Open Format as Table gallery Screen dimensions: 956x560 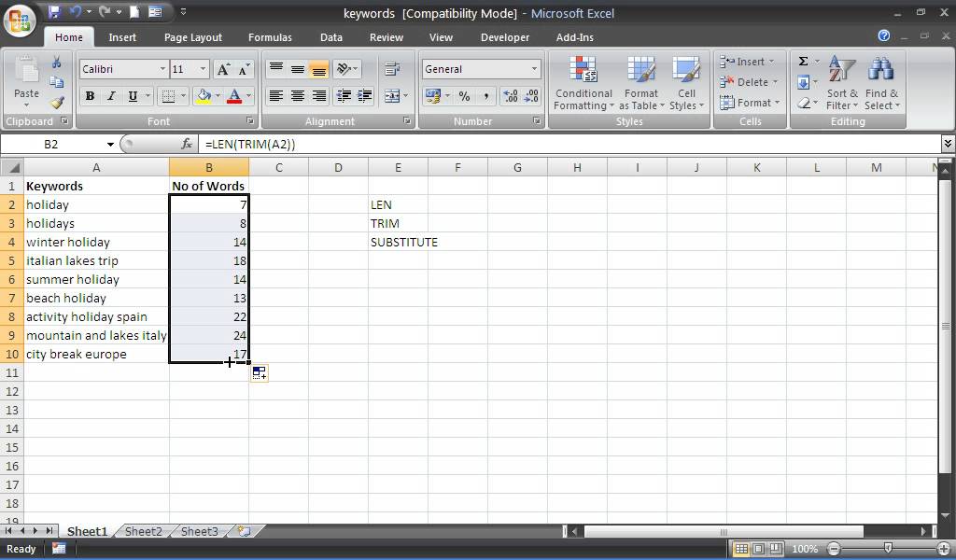641,83
